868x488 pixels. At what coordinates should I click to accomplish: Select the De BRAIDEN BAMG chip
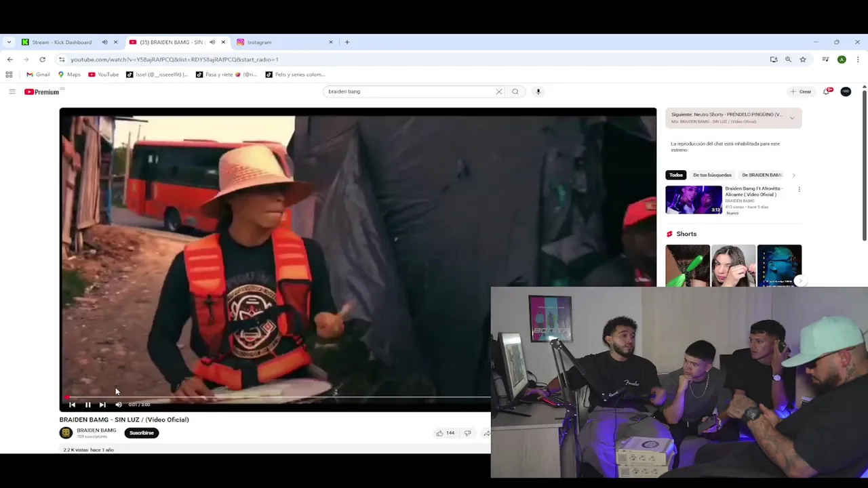pos(762,175)
